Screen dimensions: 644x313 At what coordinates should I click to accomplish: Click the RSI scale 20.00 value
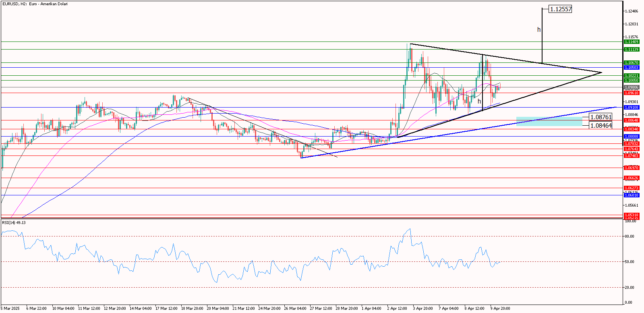tap(630, 288)
